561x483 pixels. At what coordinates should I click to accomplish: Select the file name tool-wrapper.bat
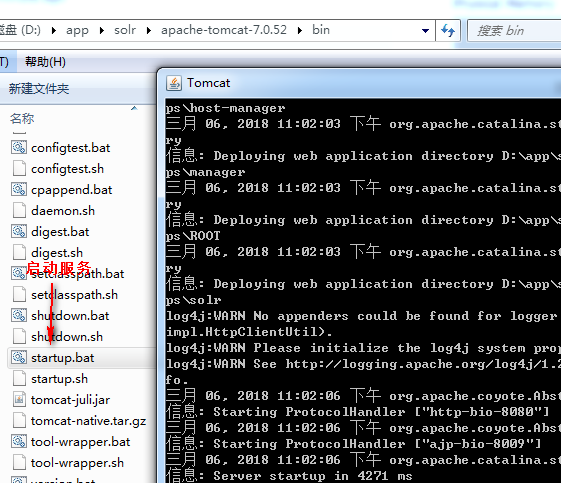81,442
